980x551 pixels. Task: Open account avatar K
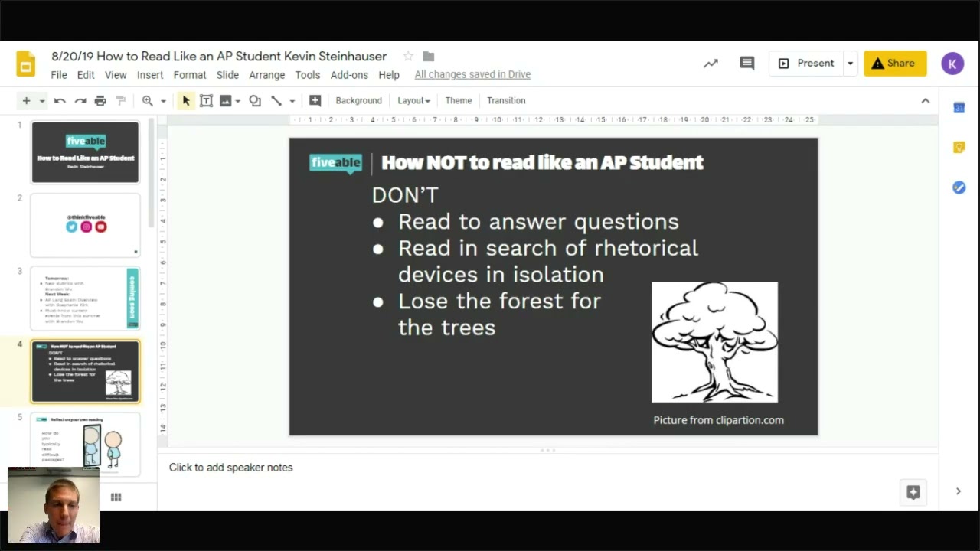pos(952,64)
